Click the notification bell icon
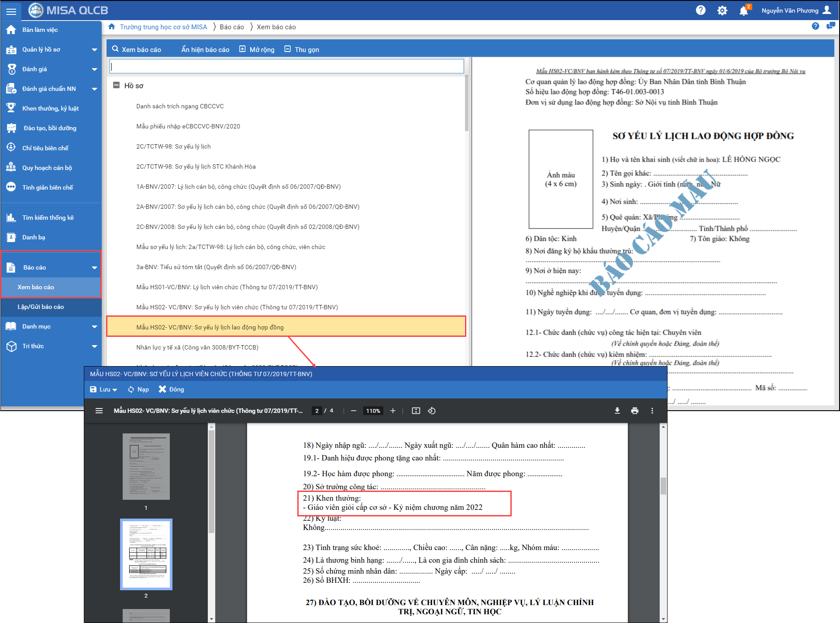The width and height of the screenshot is (840, 623). point(744,10)
